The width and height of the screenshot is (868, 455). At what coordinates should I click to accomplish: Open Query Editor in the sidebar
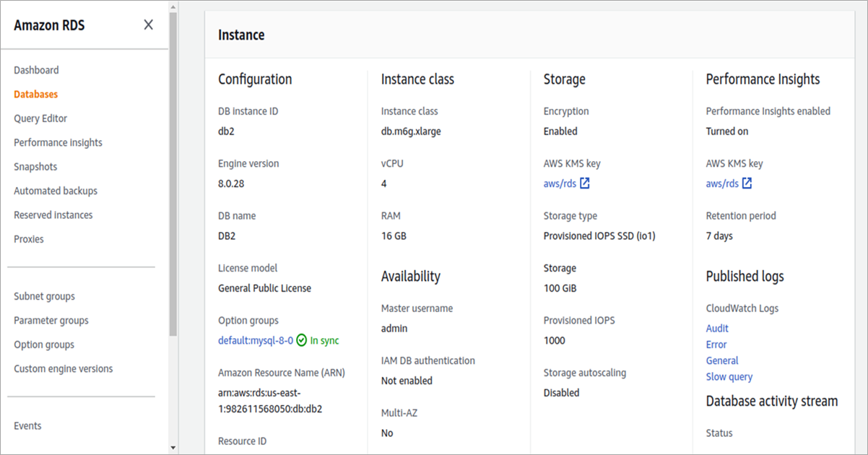pos(40,118)
